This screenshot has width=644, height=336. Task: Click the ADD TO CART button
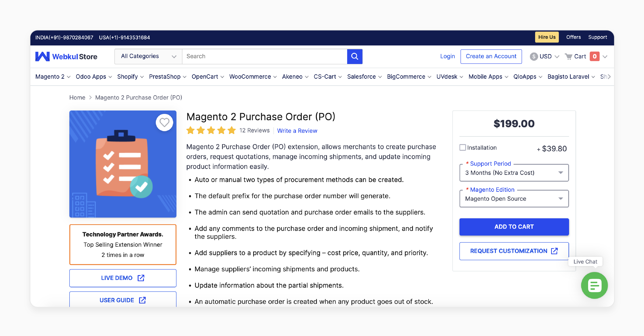coord(514,227)
